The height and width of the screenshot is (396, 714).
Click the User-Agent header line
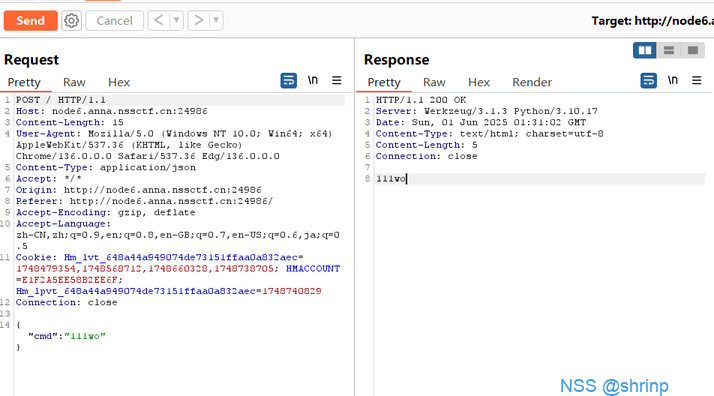(174, 145)
